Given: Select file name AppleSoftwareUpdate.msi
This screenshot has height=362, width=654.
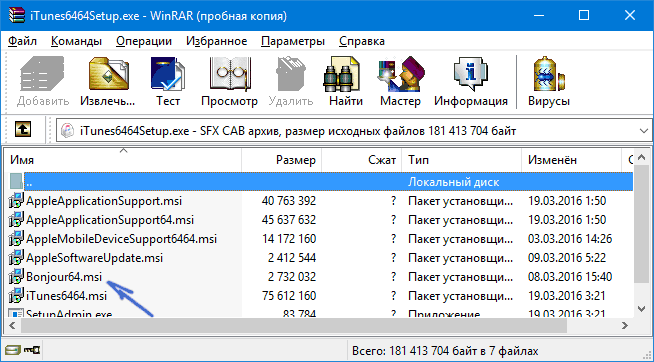Looking at the screenshot, I should click(x=94, y=257).
